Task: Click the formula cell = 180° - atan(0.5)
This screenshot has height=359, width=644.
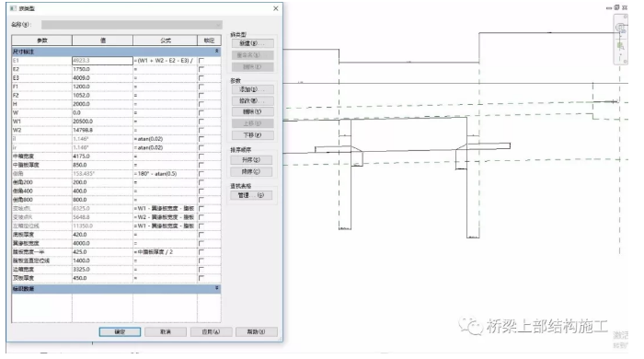Action: point(165,174)
